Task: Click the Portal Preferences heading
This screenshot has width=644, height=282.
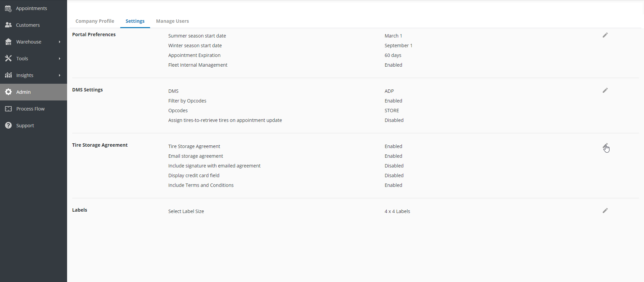Action: pyautogui.click(x=94, y=34)
